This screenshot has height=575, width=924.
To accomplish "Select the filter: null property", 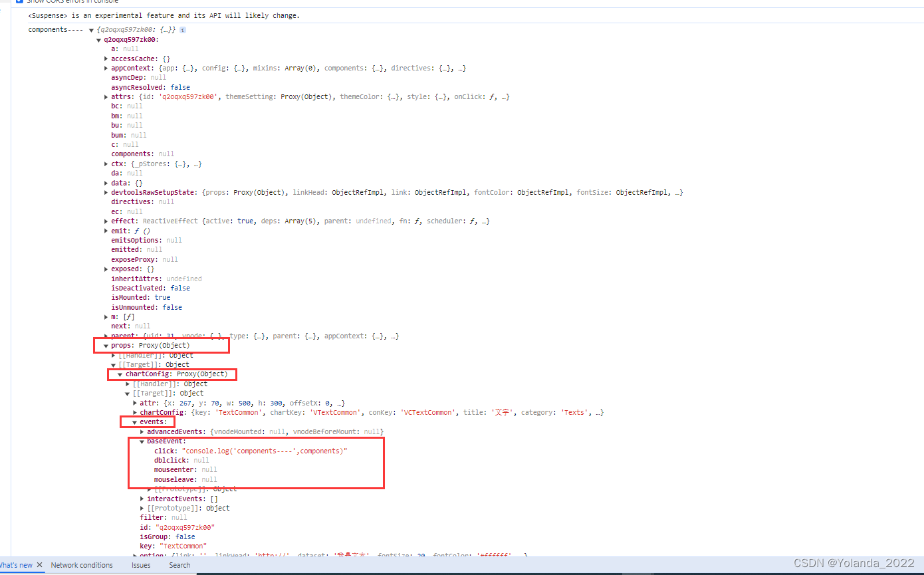I will click(164, 518).
